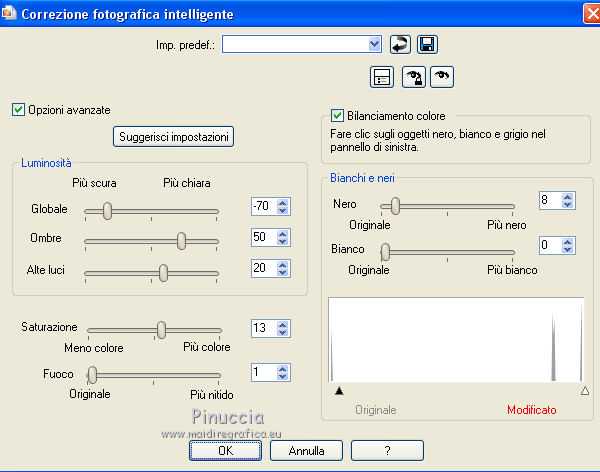This screenshot has width=600, height=472.
Task: Click the white triangle histogram marker
Action: click(585, 391)
